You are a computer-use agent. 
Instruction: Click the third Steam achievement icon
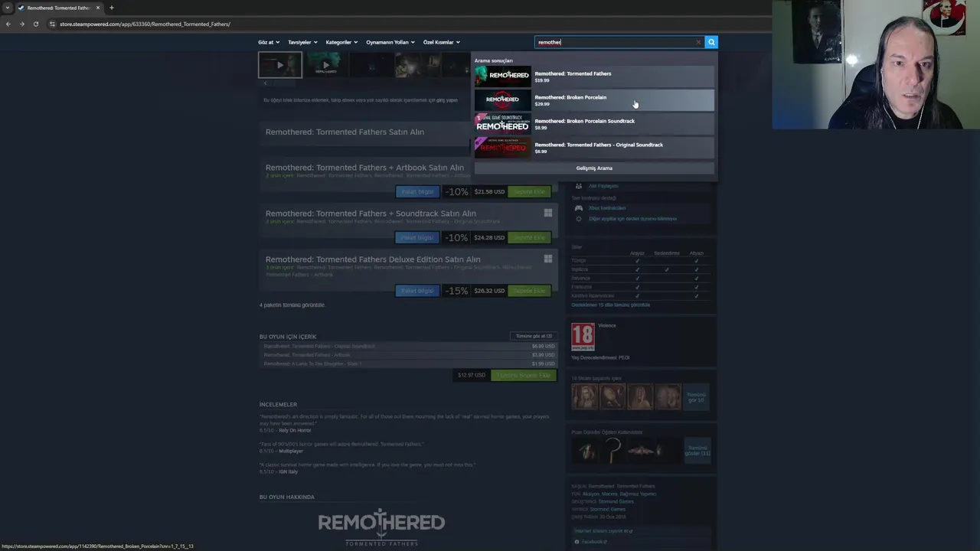(x=640, y=397)
